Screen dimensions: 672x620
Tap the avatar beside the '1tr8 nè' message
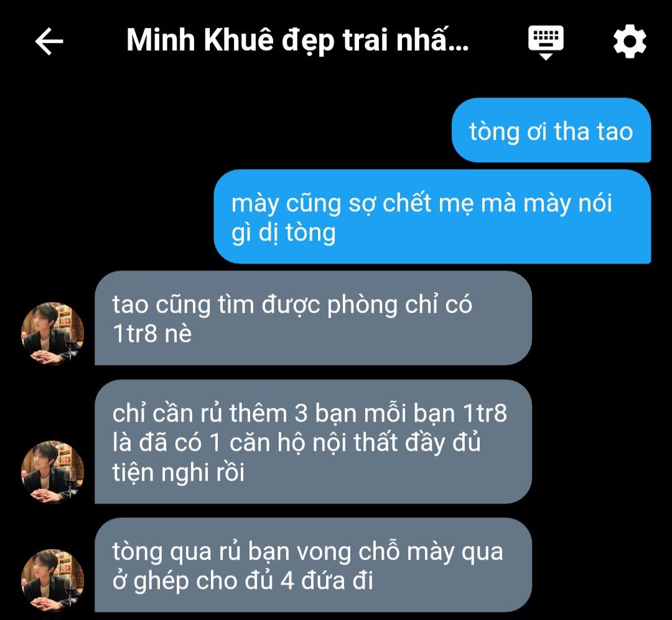[x=52, y=333]
